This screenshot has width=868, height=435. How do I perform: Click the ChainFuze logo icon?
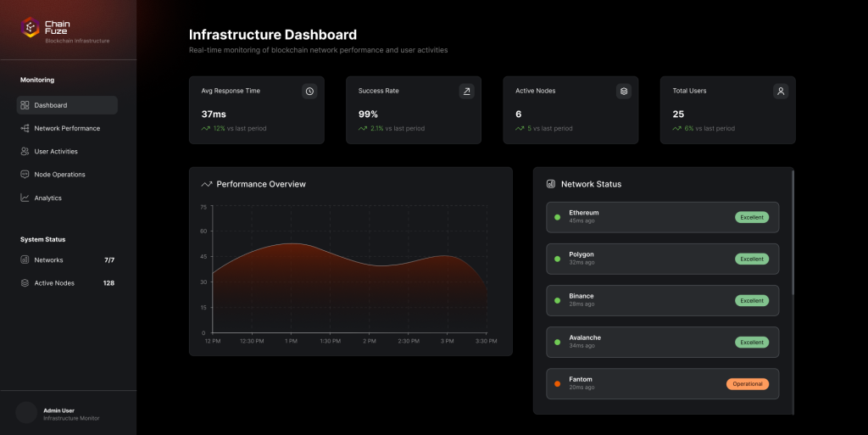30,29
